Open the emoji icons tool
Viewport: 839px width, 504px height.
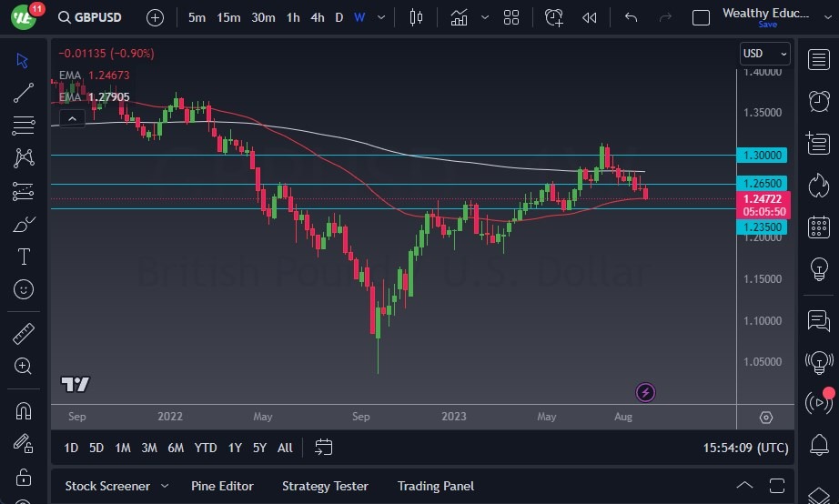pos(24,289)
